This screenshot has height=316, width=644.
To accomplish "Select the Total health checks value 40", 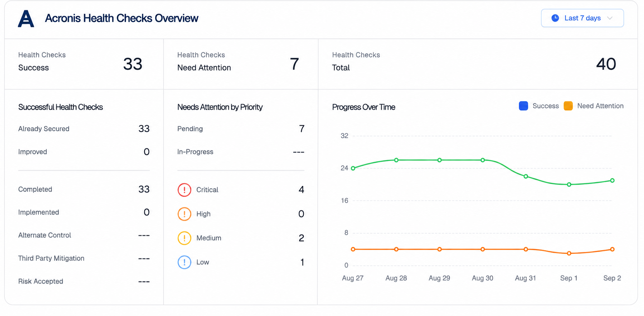I will pyautogui.click(x=606, y=64).
